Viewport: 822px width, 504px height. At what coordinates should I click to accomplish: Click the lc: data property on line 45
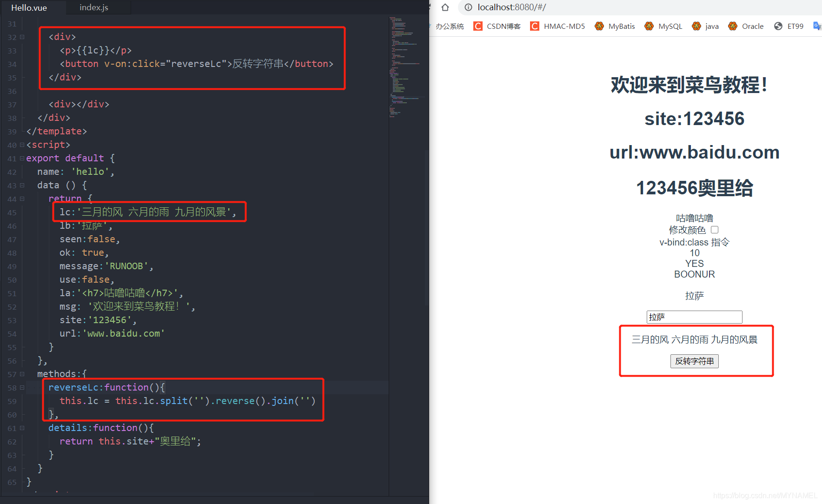148,212
